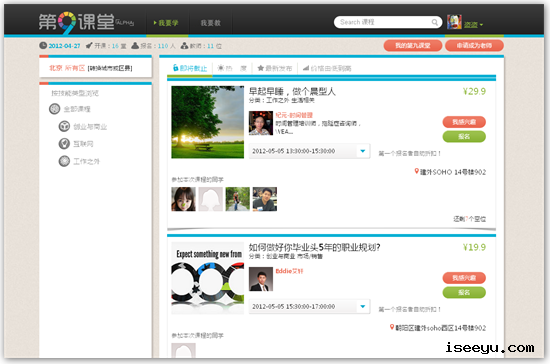550x364 pixels.
Task: Open the course title 如何做好你毕业头5年的职业规划?
Action: click(x=314, y=247)
